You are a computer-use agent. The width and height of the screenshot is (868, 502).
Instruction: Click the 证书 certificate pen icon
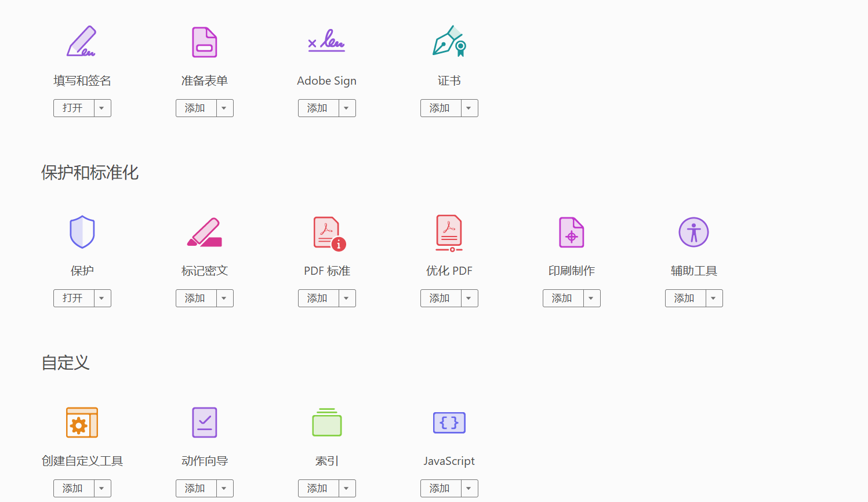(449, 42)
